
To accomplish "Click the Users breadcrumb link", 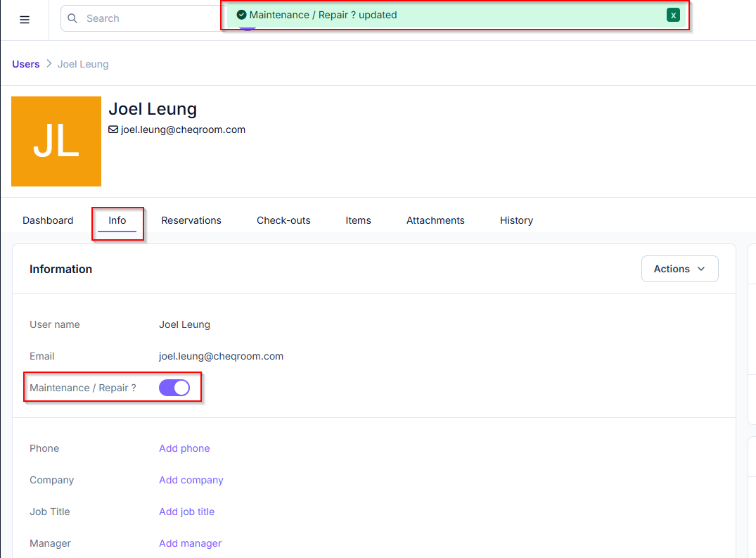I will 26,64.
